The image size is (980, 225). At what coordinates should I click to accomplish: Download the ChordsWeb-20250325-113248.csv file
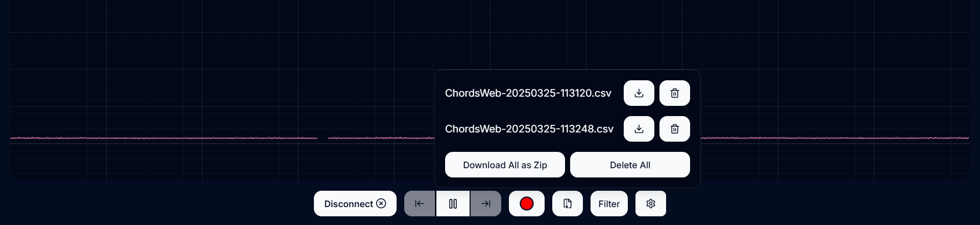click(x=639, y=129)
